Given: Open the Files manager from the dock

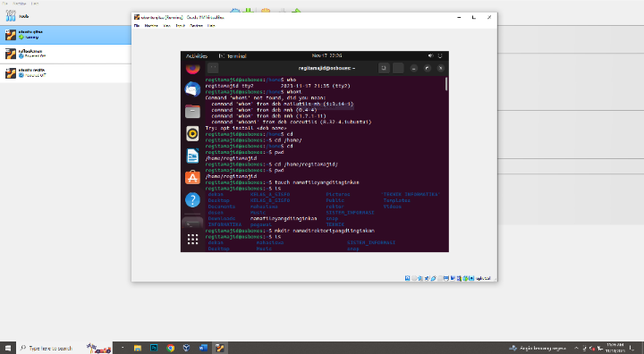Looking at the screenshot, I should click(192, 111).
